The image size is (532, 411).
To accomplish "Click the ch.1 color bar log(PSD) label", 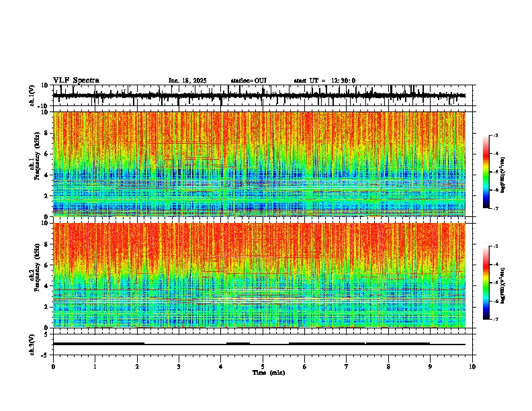I will click(503, 175).
